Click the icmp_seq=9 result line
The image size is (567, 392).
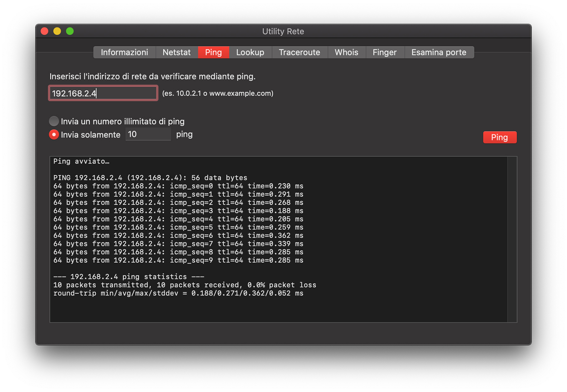point(178,261)
